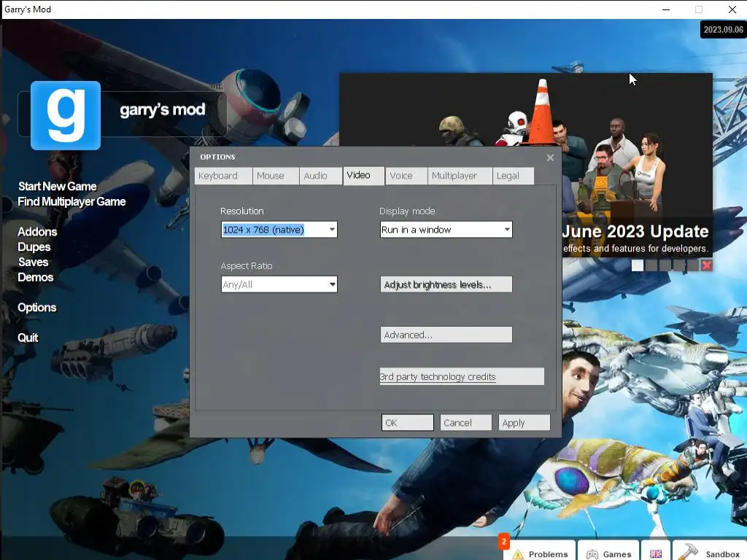This screenshot has height=560, width=747.
Task: Open language selector UK flag icon
Action: (656, 553)
